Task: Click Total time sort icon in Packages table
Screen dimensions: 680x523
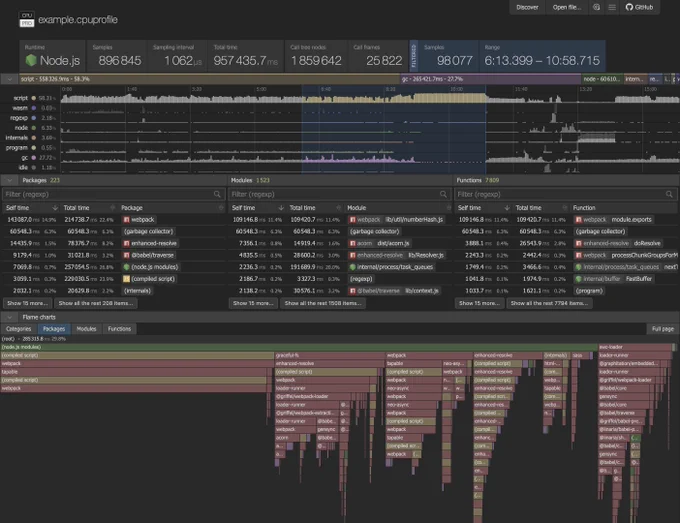Action: click(112, 208)
